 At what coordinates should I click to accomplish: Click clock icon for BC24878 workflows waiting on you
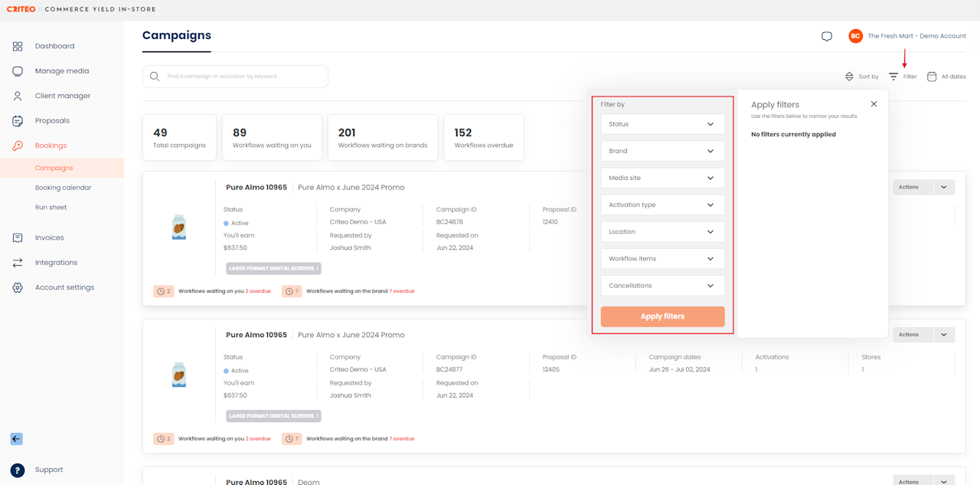[x=160, y=291]
